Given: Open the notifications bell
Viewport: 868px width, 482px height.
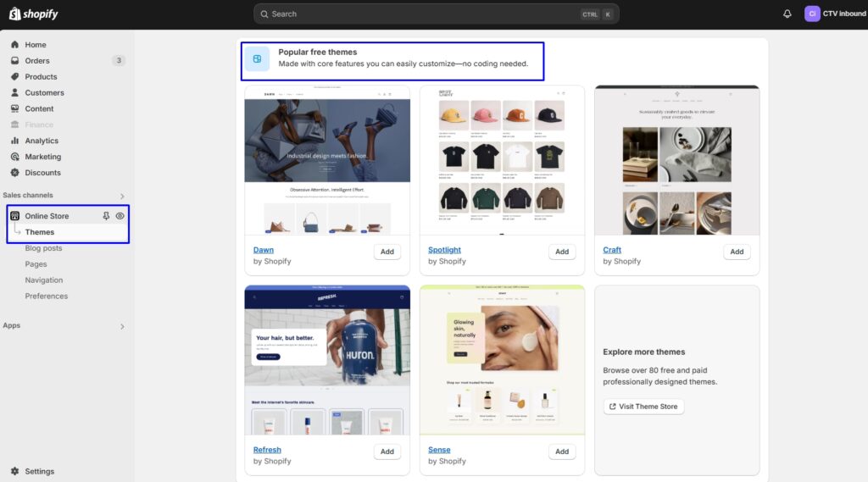Looking at the screenshot, I should point(787,14).
